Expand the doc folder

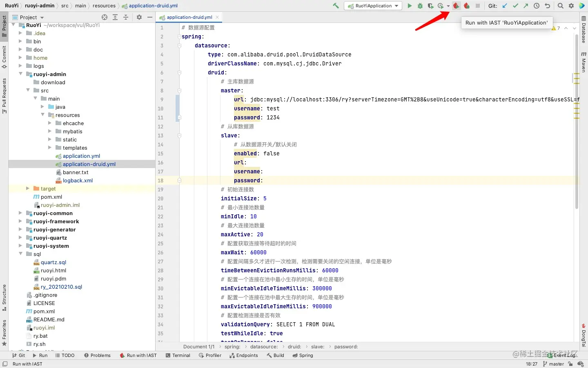(x=20, y=49)
